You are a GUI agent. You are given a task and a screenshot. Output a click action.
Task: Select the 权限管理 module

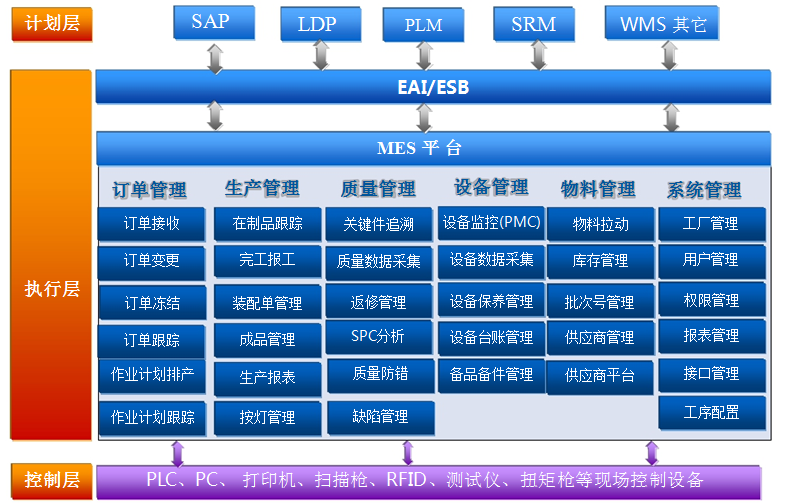(712, 299)
